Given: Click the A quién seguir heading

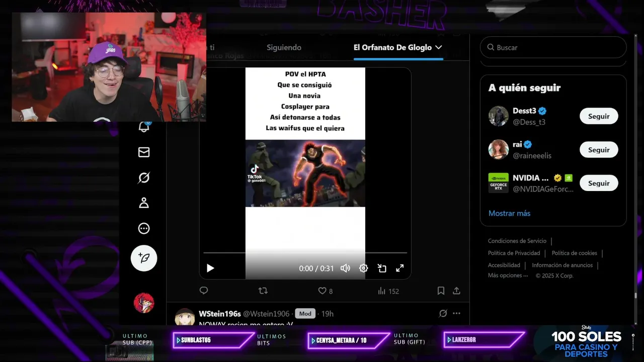Looking at the screenshot, I should point(524,87).
